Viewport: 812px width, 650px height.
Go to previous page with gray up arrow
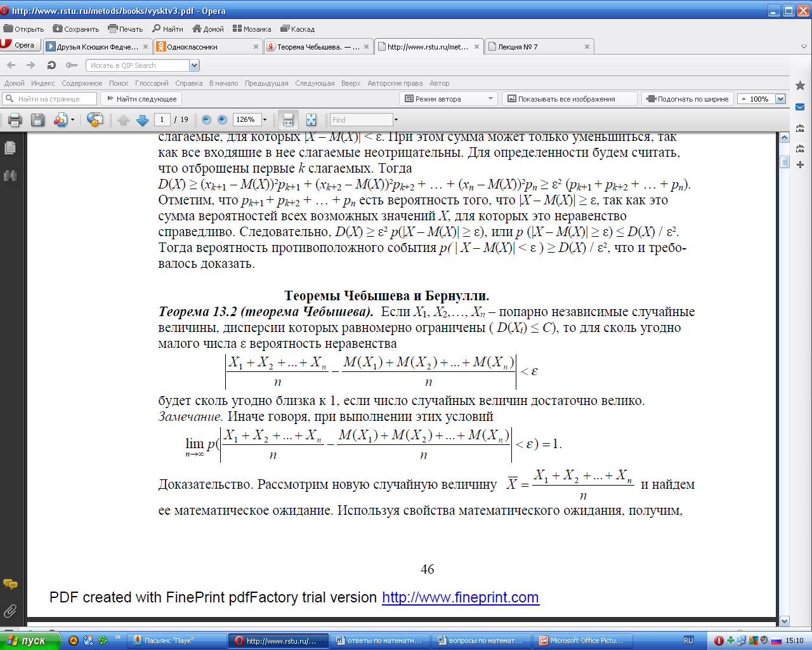124,120
